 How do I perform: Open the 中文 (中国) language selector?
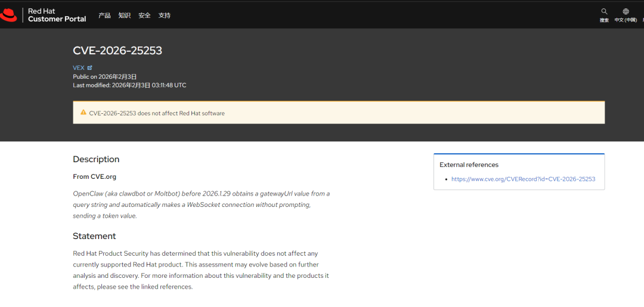(626, 20)
